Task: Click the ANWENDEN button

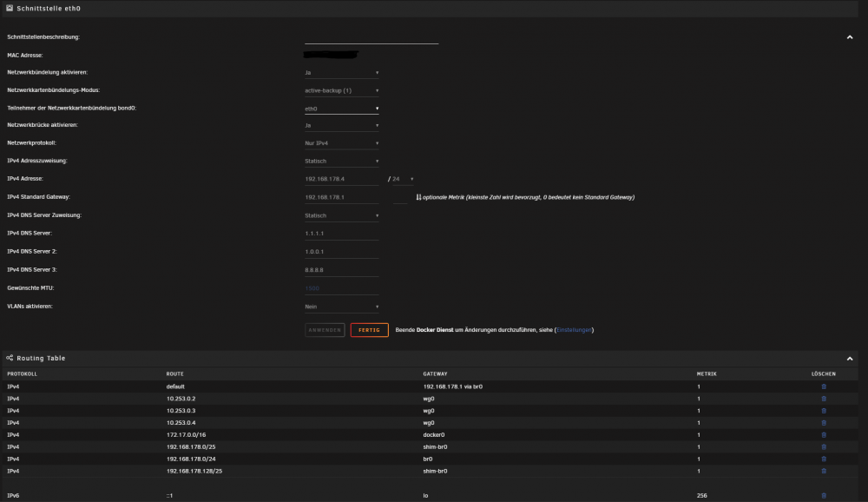Action: [325, 330]
